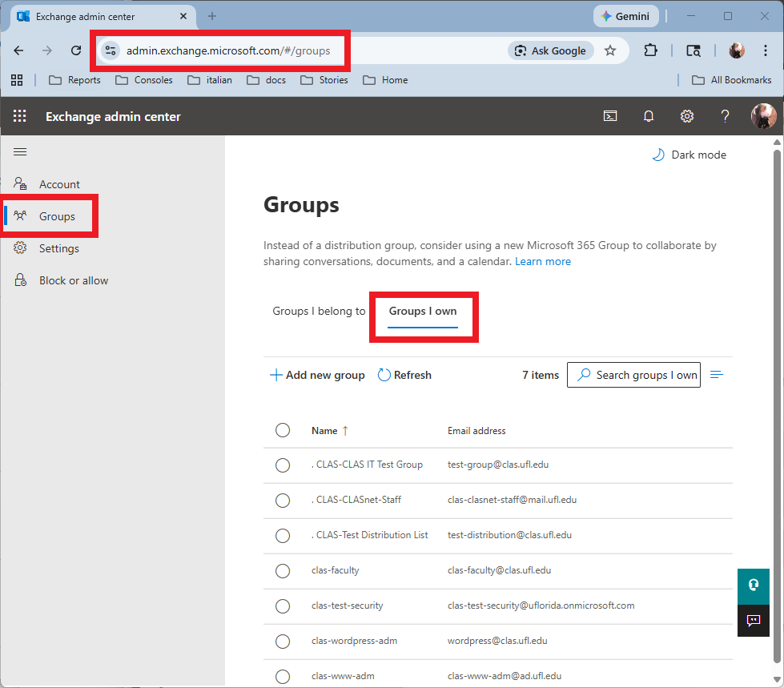Switch to Groups I belong to tab
The height and width of the screenshot is (688, 784).
319,311
